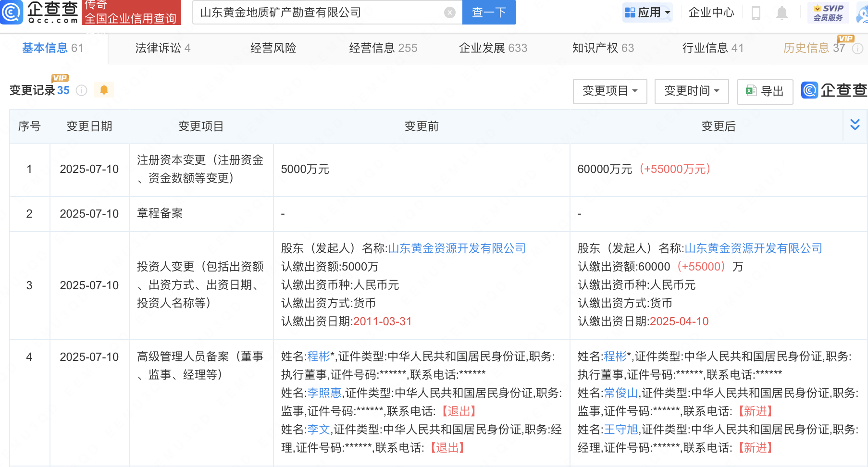Click inside the company name search field

tap(317, 12)
